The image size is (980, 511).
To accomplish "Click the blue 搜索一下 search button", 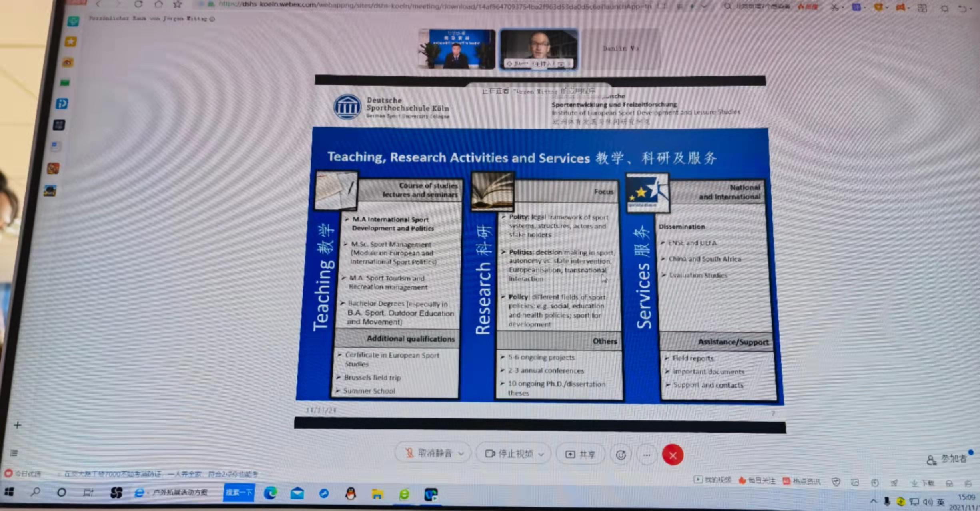I will coord(239,493).
